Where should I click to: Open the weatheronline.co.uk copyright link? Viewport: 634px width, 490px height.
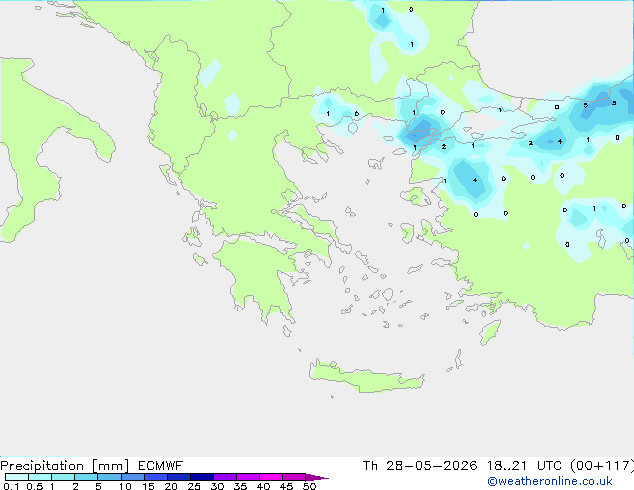click(550, 481)
